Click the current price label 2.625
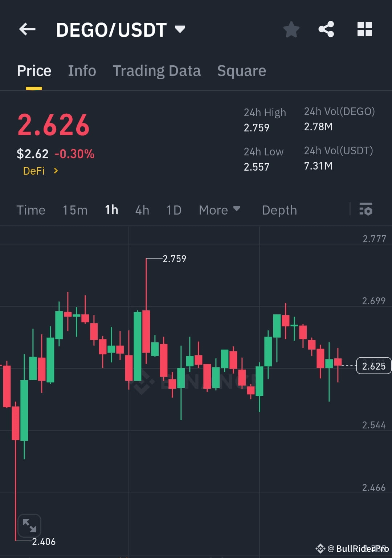392x558 pixels. (x=374, y=366)
